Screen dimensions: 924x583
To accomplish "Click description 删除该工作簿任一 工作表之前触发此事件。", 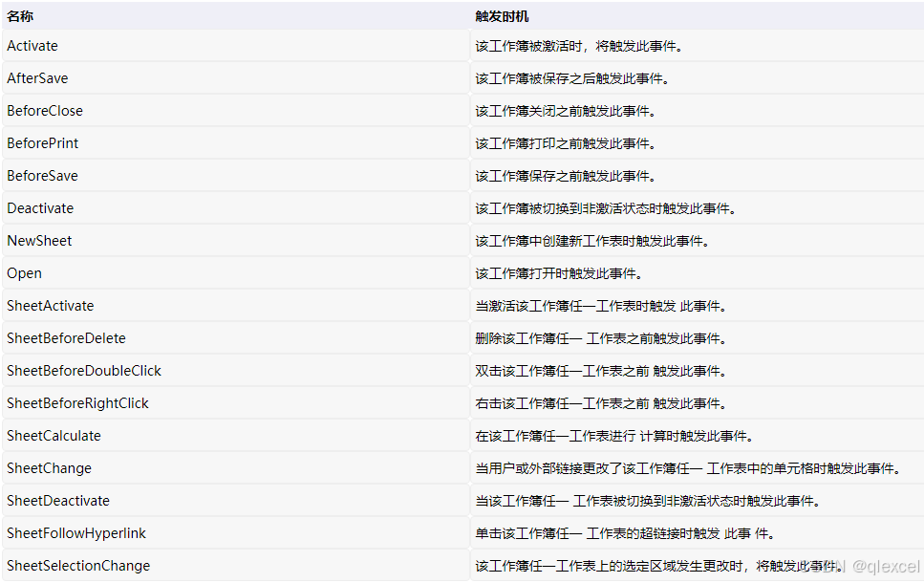I will [x=600, y=338].
